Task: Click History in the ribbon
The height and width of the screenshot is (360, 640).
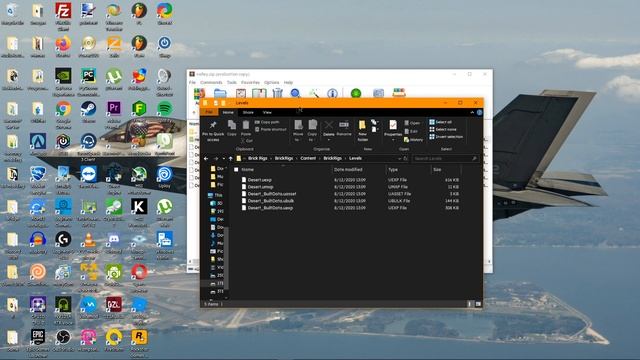Action: pos(413,140)
